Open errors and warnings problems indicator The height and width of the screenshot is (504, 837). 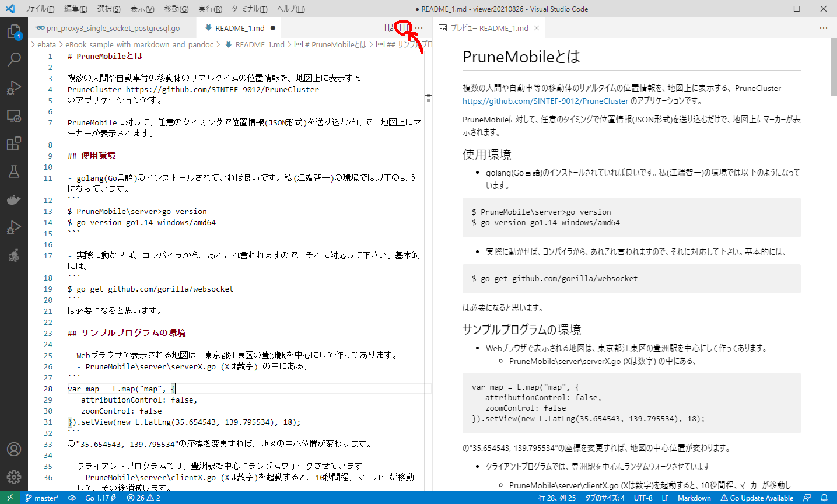pyautogui.click(x=143, y=498)
